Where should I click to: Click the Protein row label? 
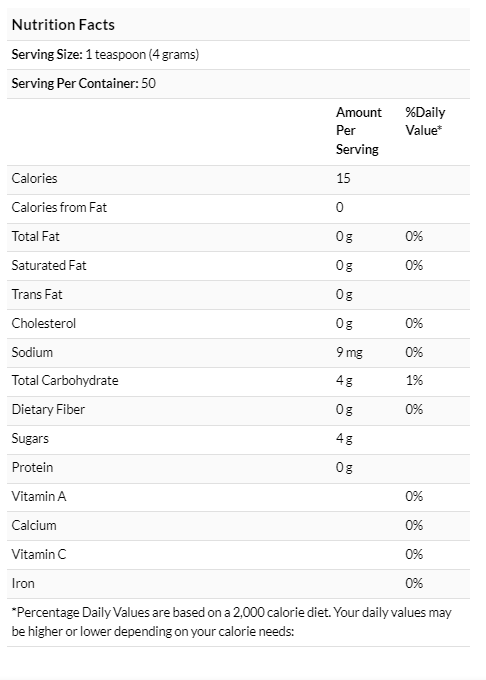pyautogui.click(x=33, y=468)
